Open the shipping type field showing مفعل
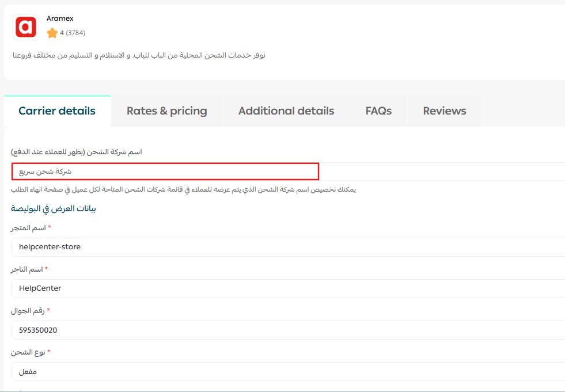The image size is (565, 392). pos(288,372)
